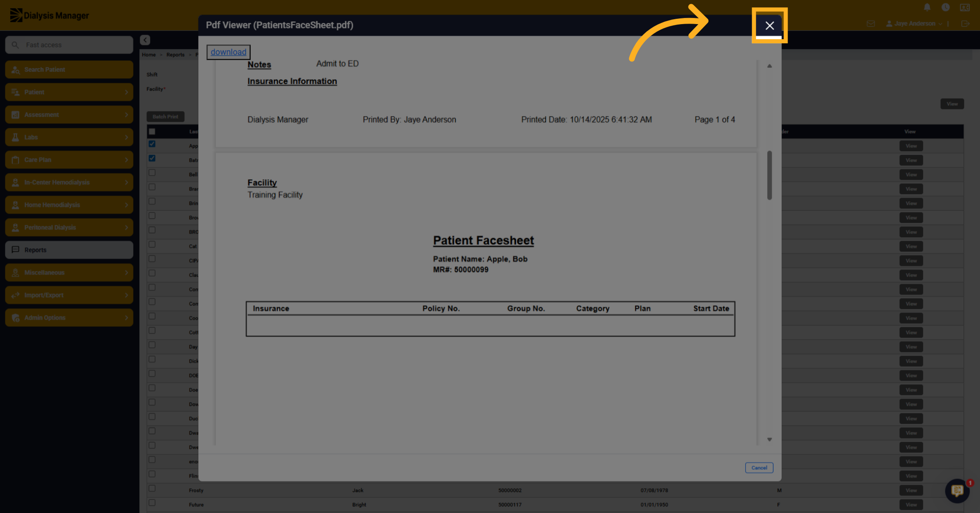The height and width of the screenshot is (513, 980).
Task: Click Home breadcrumb link
Action: pos(149,55)
